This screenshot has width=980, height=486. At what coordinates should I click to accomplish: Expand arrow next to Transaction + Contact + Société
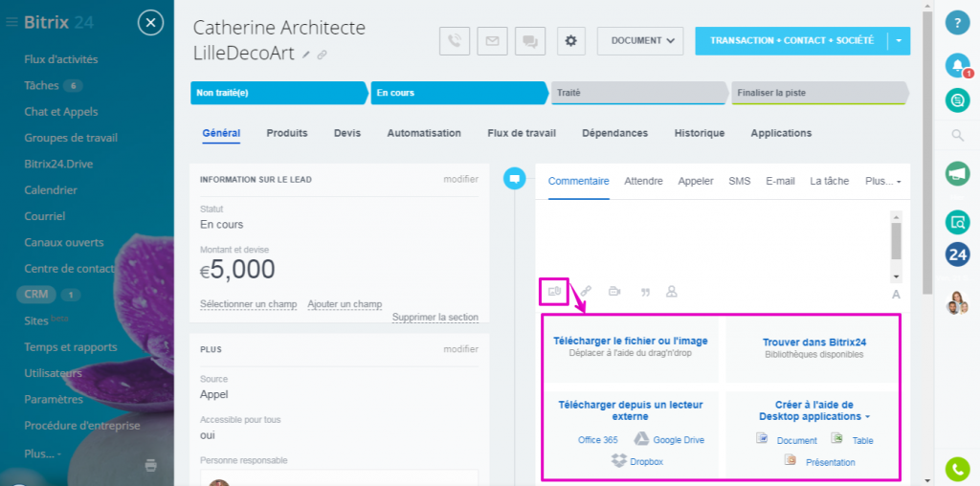click(x=899, y=40)
